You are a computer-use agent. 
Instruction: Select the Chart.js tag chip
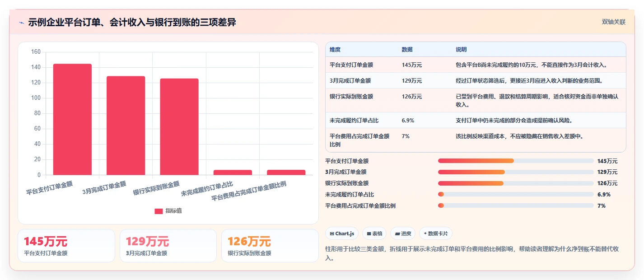point(342,233)
